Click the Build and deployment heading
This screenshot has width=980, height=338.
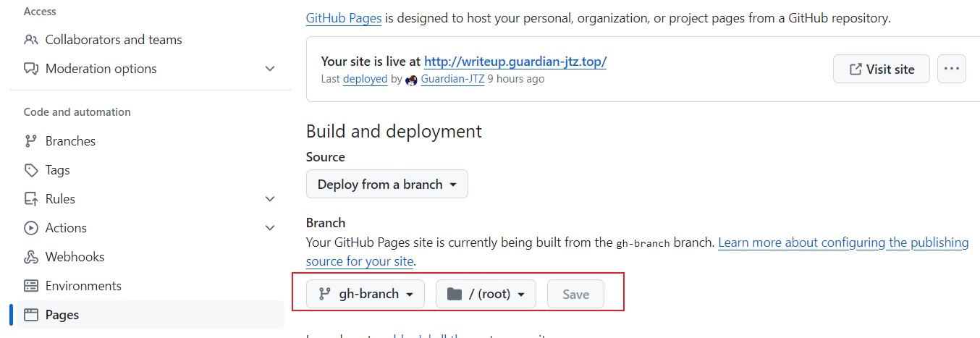click(394, 131)
